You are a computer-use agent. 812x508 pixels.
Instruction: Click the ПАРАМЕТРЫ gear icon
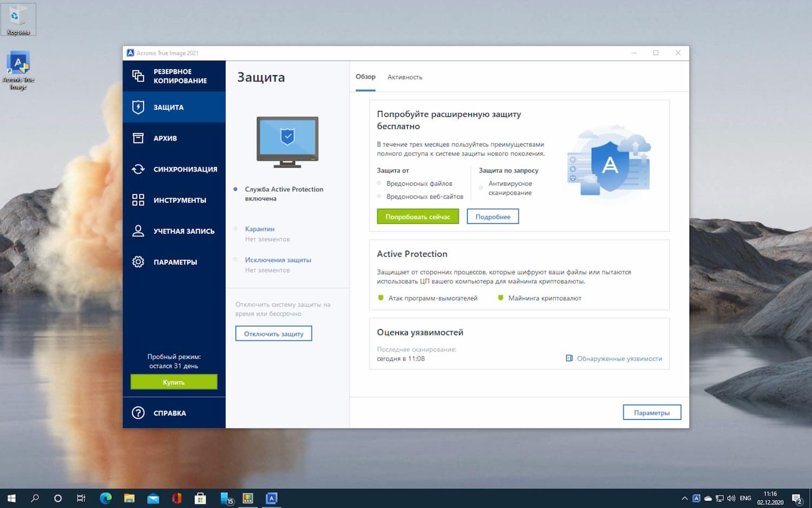click(x=138, y=262)
